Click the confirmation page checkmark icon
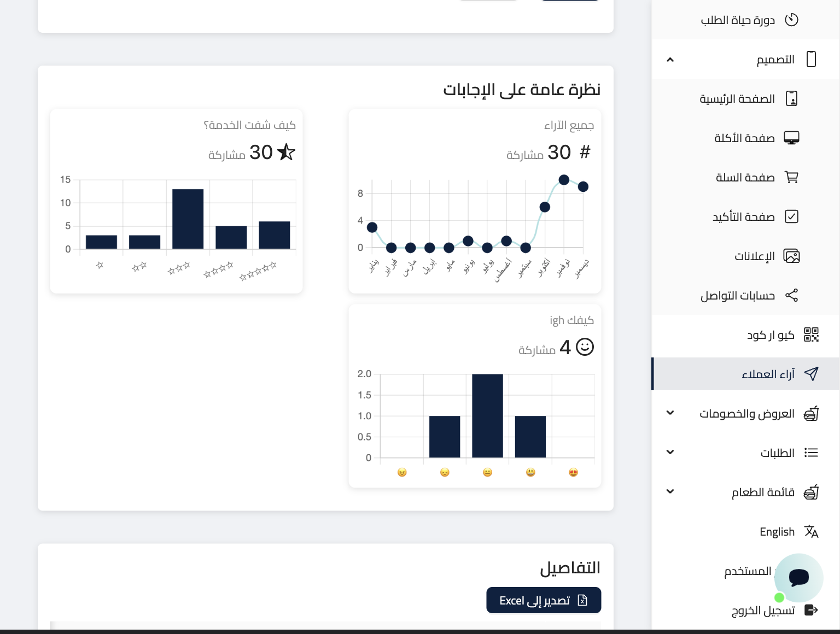The height and width of the screenshot is (634, 840). tap(791, 216)
